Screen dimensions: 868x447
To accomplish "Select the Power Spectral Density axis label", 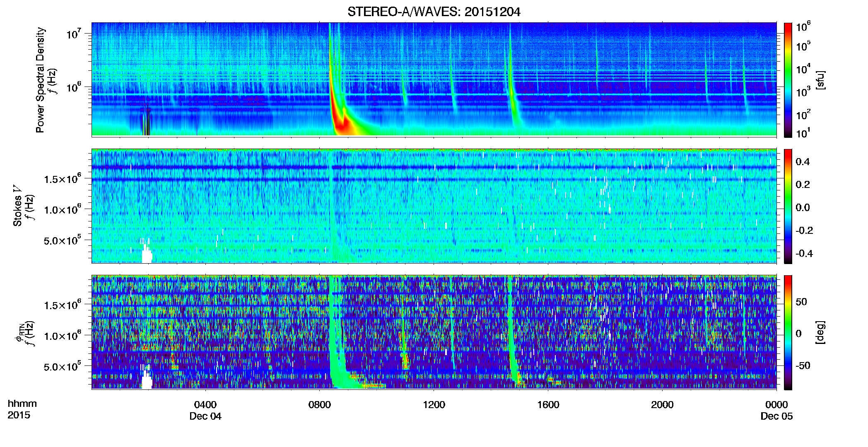I will click(x=40, y=80).
